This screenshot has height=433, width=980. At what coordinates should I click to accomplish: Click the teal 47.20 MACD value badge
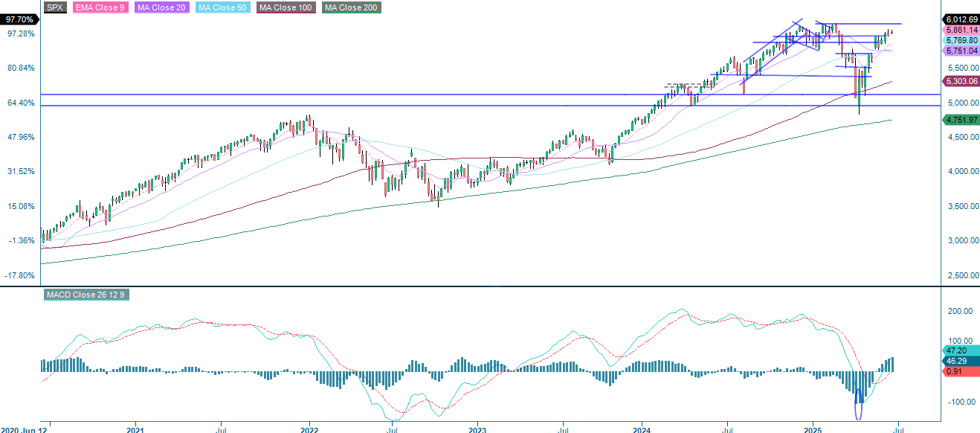point(956,350)
